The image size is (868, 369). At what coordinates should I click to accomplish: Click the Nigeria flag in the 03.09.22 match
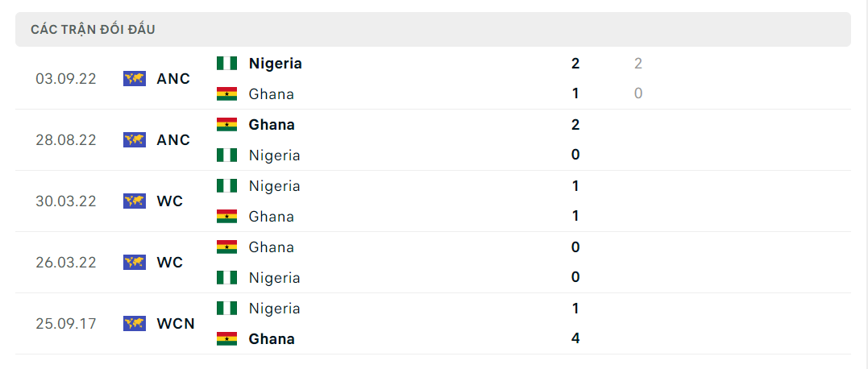tap(226, 64)
